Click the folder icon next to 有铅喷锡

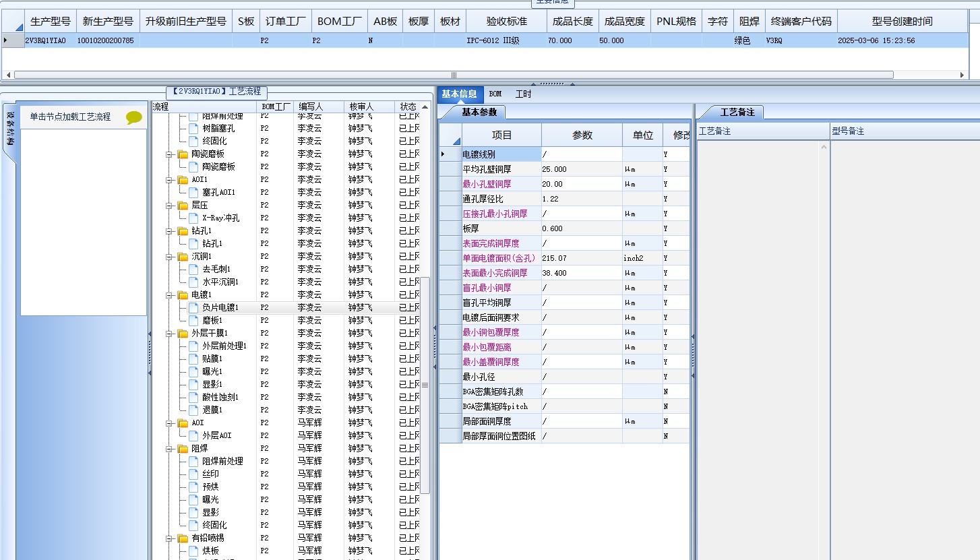point(183,538)
